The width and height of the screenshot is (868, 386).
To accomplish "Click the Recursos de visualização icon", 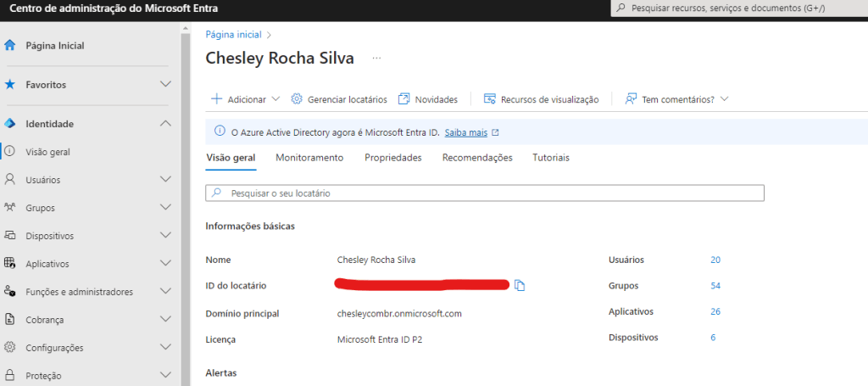I will coord(490,99).
